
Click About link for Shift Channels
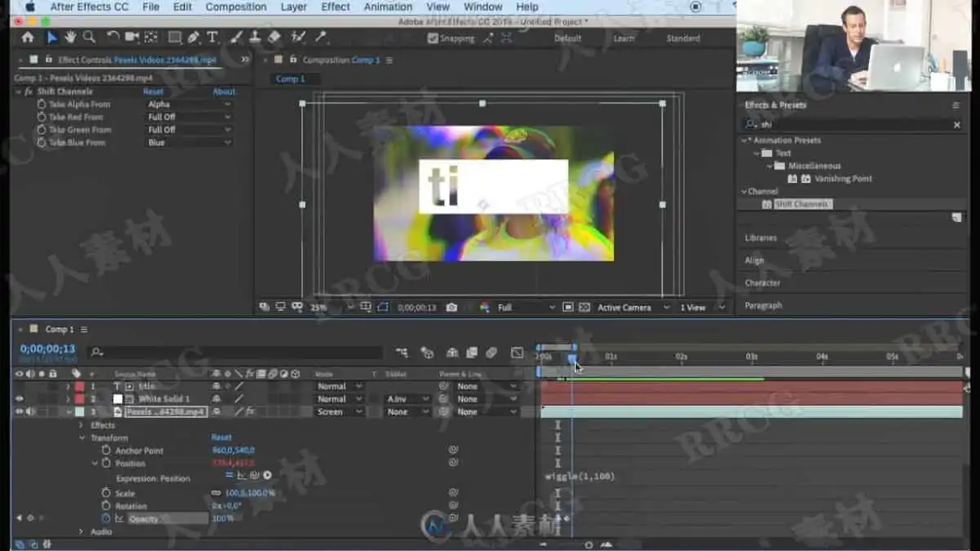(224, 91)
